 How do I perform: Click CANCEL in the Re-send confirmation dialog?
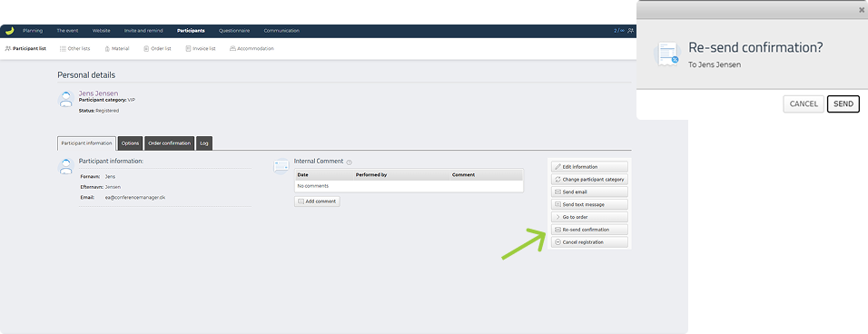pyautogui.click(x=804, y=104)
